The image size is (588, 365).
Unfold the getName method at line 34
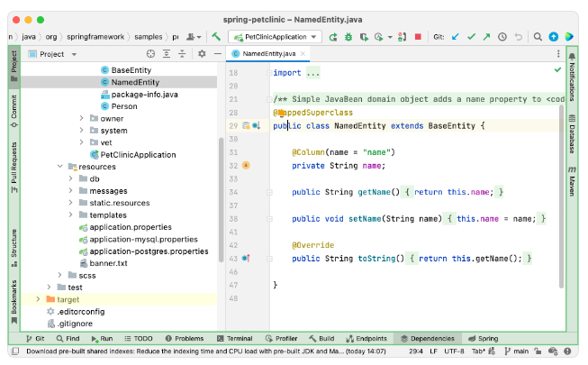tap(269, 192)
